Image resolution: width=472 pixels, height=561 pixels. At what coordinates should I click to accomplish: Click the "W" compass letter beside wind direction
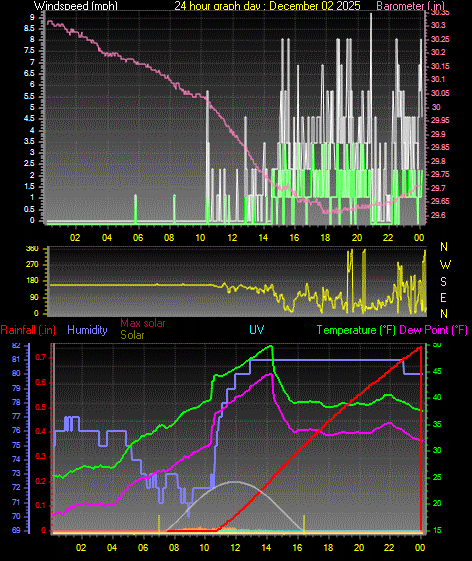(445, 265)
